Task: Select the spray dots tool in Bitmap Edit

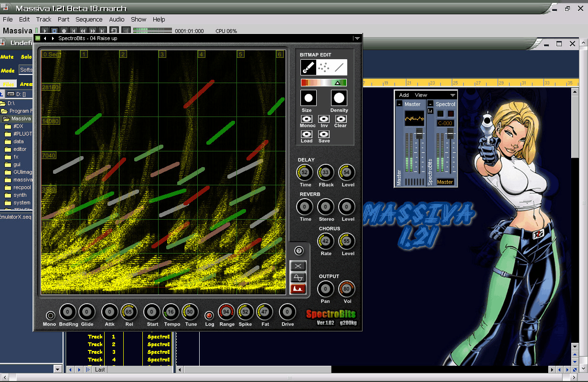Action: (x=324, y=67)
